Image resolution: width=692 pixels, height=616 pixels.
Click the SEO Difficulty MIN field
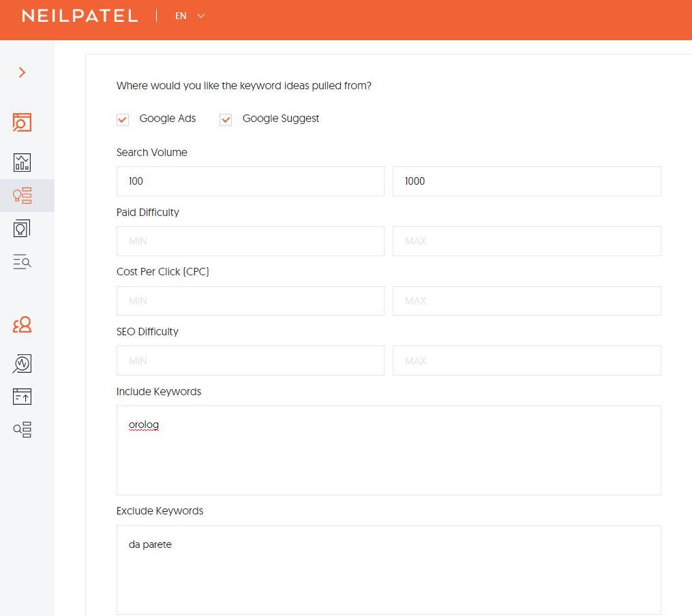[x=250, y=360]
